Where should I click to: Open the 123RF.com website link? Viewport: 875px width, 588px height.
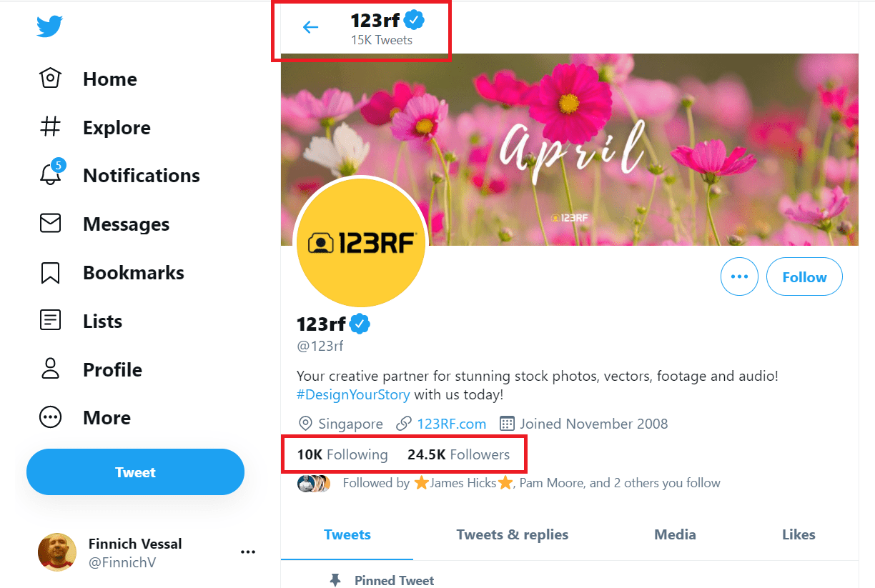[x=451, y=424]
